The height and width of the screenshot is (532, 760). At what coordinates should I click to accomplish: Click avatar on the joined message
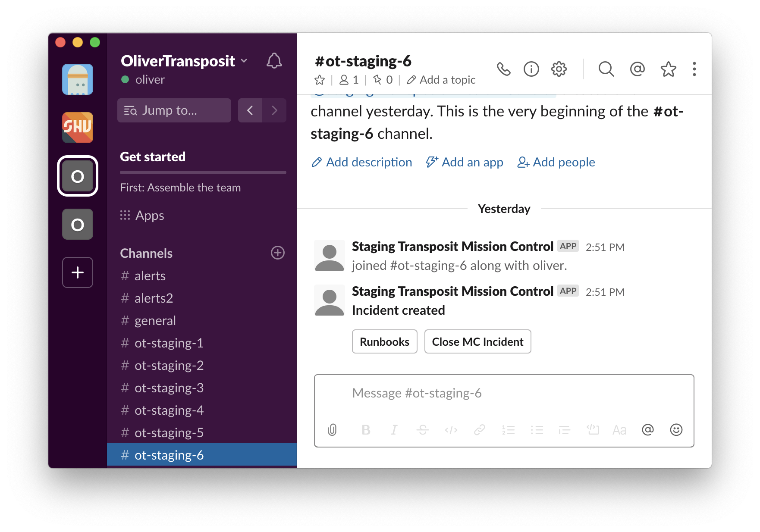(x=330, y=255)
